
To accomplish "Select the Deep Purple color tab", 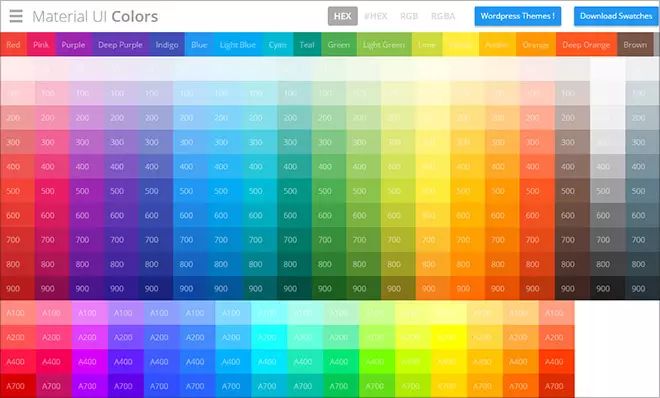I will (120, 45).
